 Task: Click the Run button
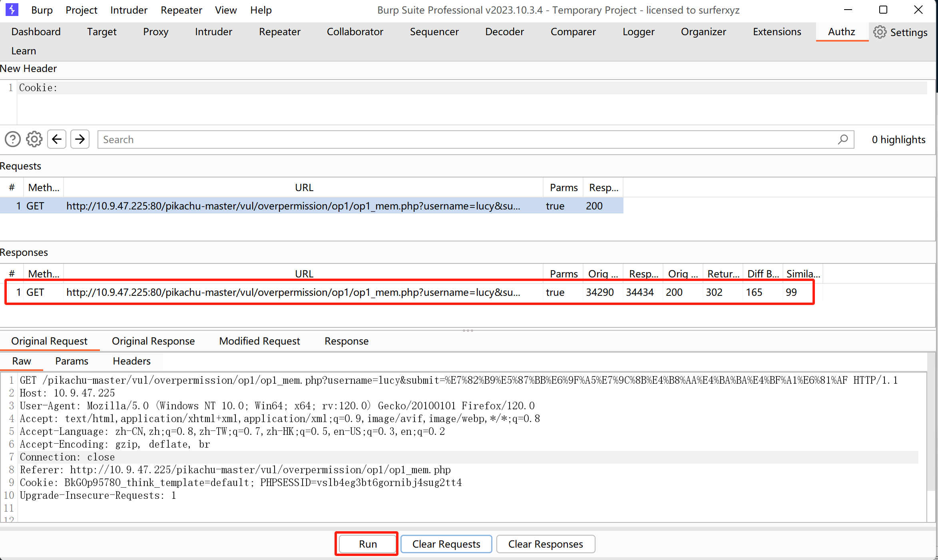[x=368, y=544]
